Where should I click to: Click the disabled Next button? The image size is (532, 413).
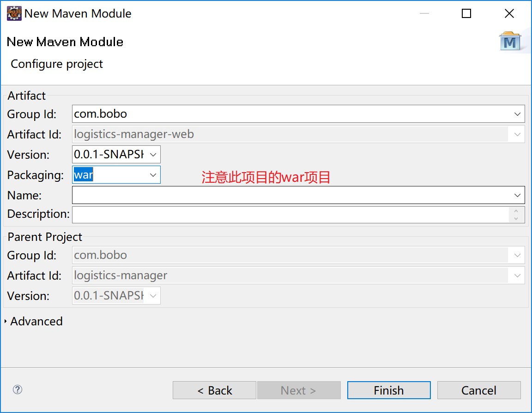[x=299, y=390]
